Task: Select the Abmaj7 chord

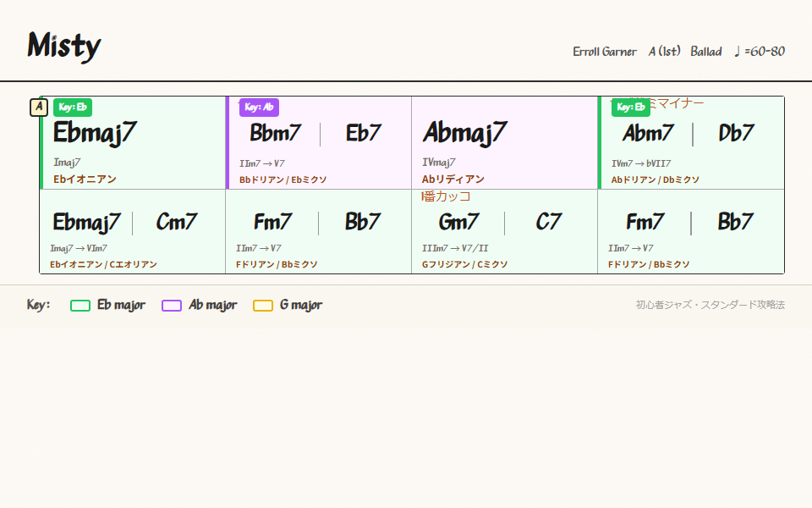Action: (465, 133)
